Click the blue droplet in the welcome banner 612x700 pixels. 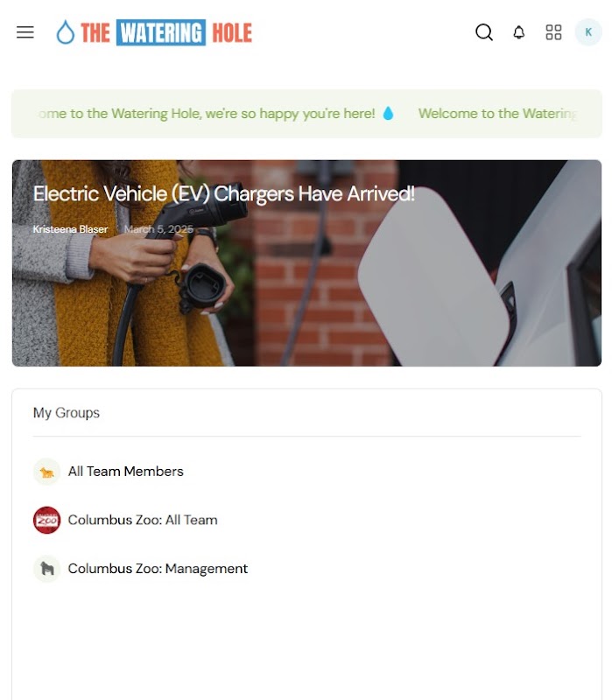[388, 114]
